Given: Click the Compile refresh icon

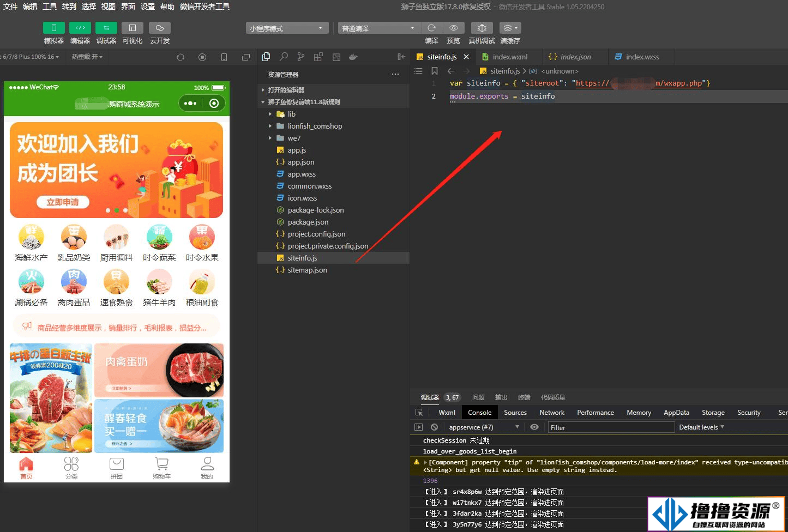Looking at the screenshot, I should (431, 28).
